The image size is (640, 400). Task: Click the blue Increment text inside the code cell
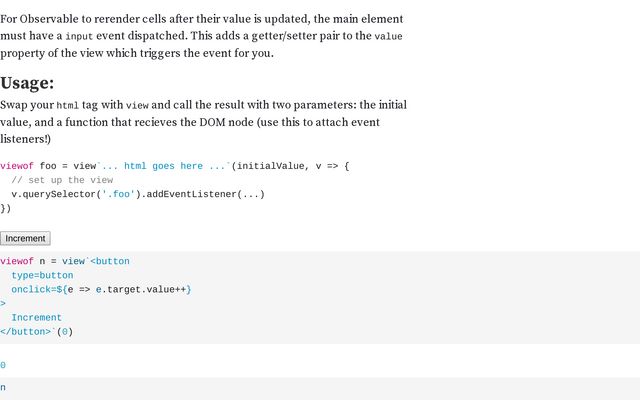[x=36, y=318]
